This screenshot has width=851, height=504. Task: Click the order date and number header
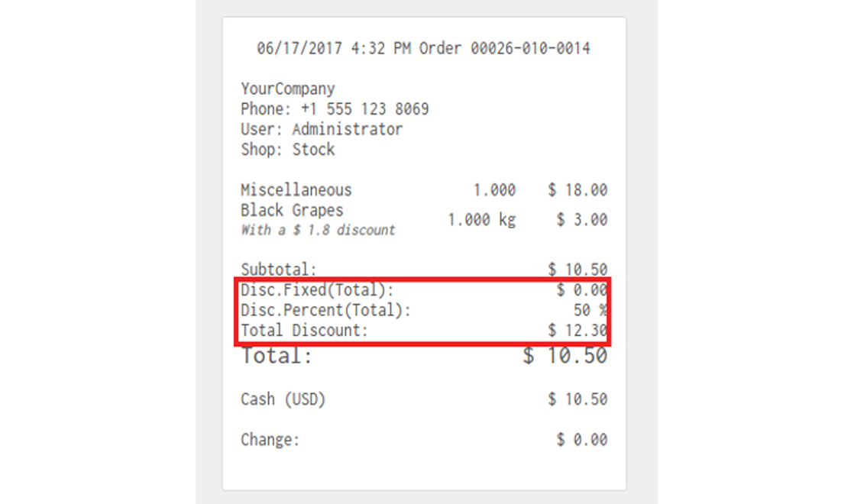[x=423, y=48]
